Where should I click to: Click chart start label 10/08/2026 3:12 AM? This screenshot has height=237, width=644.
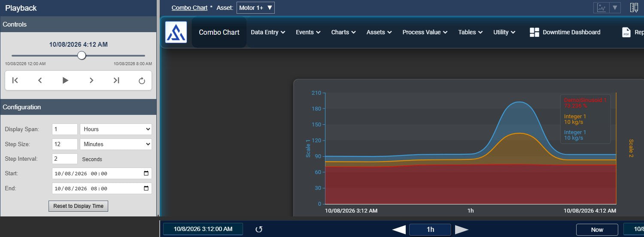(351, 211)
